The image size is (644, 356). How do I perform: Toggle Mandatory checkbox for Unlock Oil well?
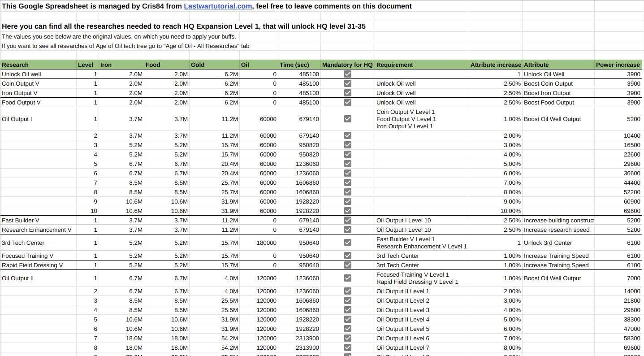(348, 74)
